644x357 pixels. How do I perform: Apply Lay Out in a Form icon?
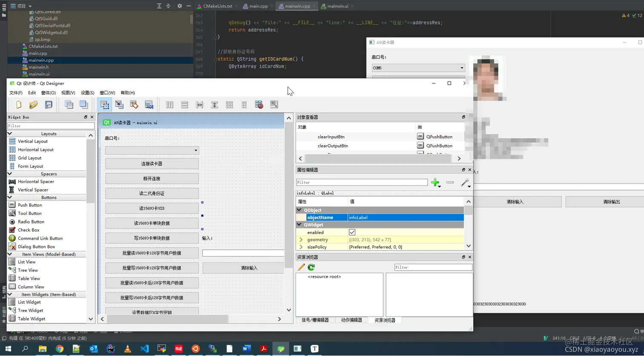[x=244, y=105]
